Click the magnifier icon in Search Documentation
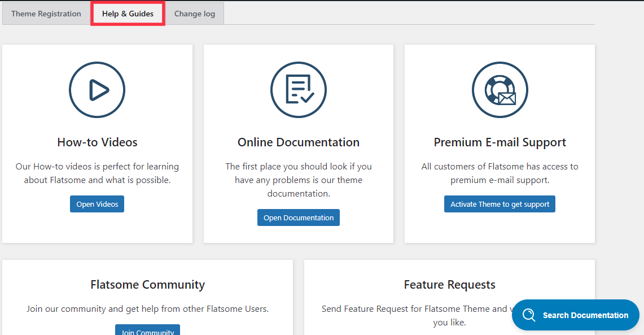 529,315
